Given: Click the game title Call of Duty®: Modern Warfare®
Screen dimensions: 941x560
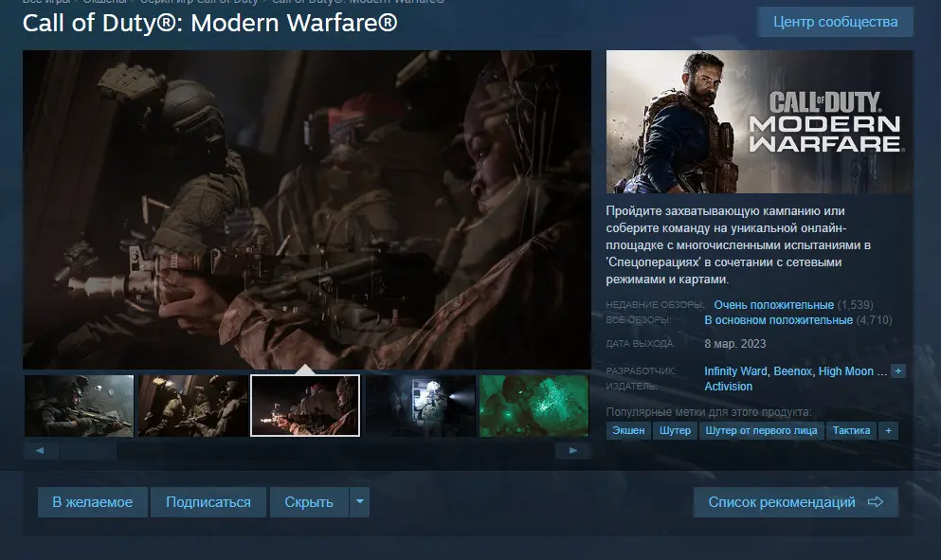Looking at the screenshot, I should pyautogui.click(x=210, y=24).
